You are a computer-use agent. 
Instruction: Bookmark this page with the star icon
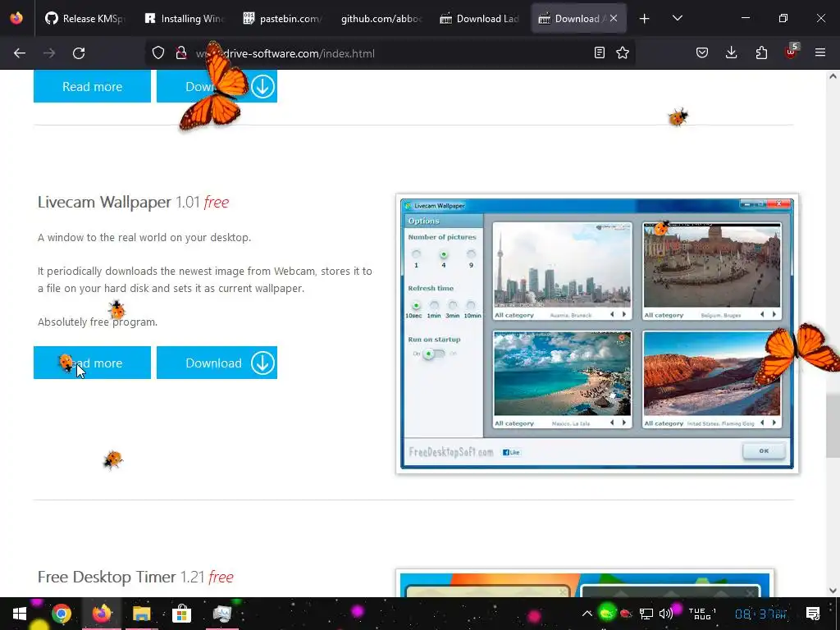623,52
